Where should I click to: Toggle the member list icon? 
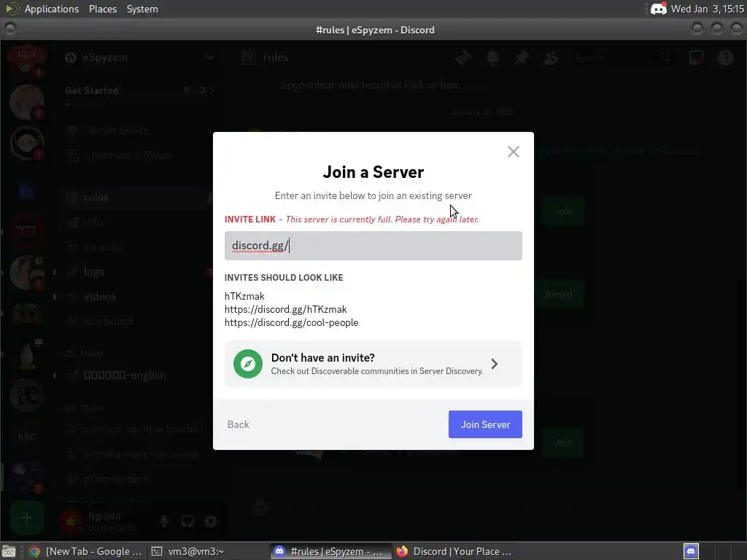[x=551, y=58]
